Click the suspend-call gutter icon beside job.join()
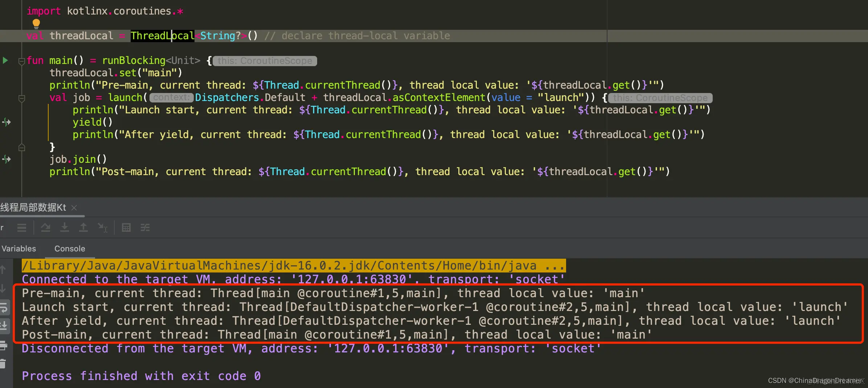Viewport: 868px width, 388px height. point(6,159)
